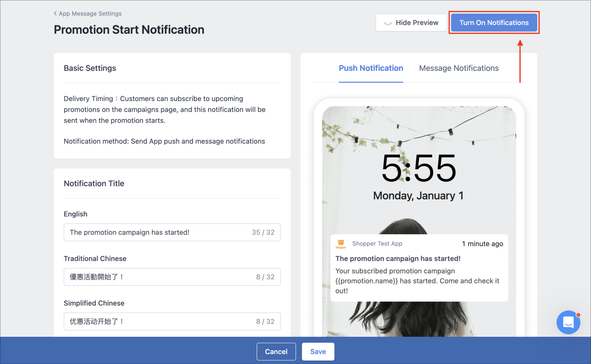Click the Simplified Chinese field label
The image size is (591, 364).
(94, 303)
